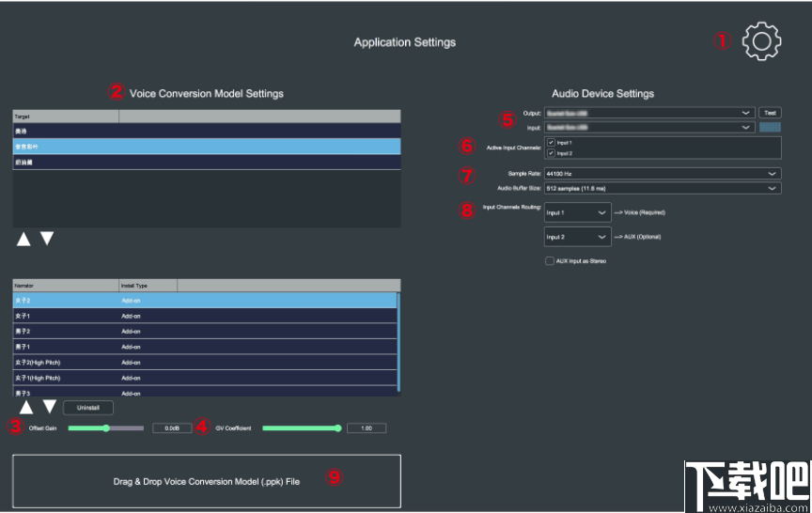Click the Narrator column header
812x513 pixels.
(64, 285)
